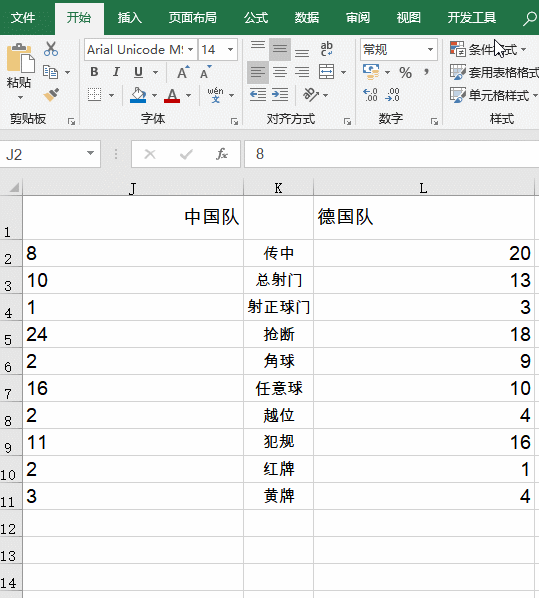This screenshot has height=598, width=539.
Task: Click the cancel X in formula bar
Action: pyautogui.click(x=150, y=154)
